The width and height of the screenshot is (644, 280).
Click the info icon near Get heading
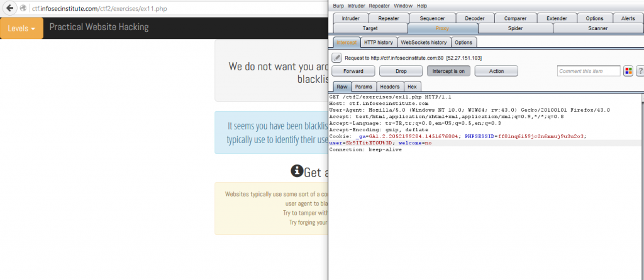click(x=297, y=171)
